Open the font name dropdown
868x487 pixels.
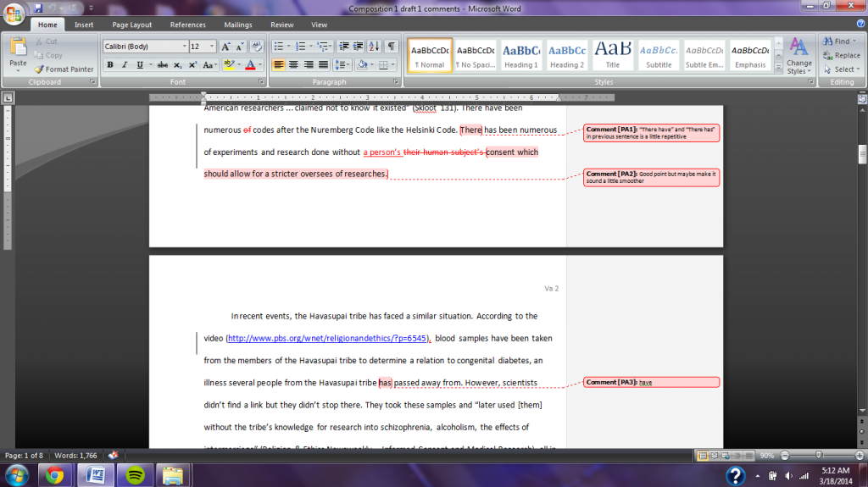click(184, 47)
